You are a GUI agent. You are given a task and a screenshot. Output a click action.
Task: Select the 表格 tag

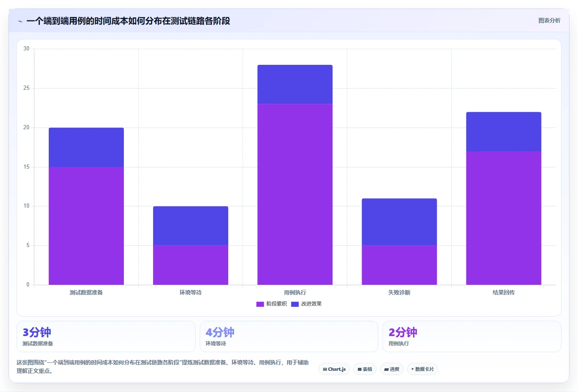tap(365, 369)
